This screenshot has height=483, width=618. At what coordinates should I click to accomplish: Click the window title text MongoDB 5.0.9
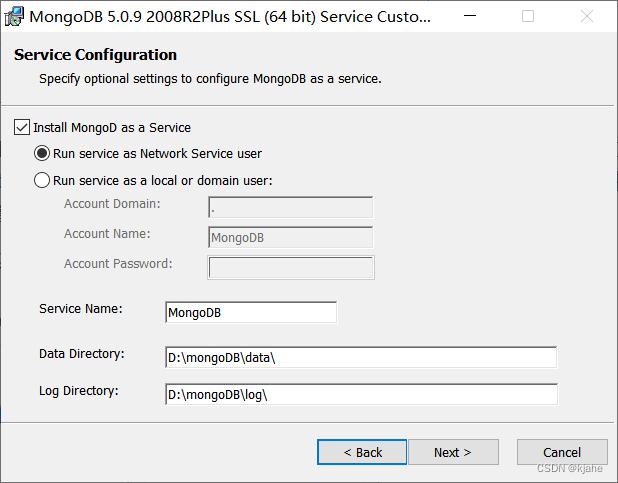pyautogui.click(x=230, y=17)
